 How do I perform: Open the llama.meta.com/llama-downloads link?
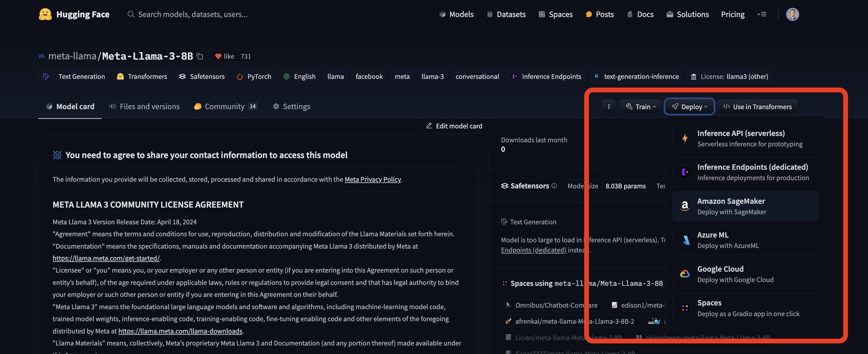point(180,331)
